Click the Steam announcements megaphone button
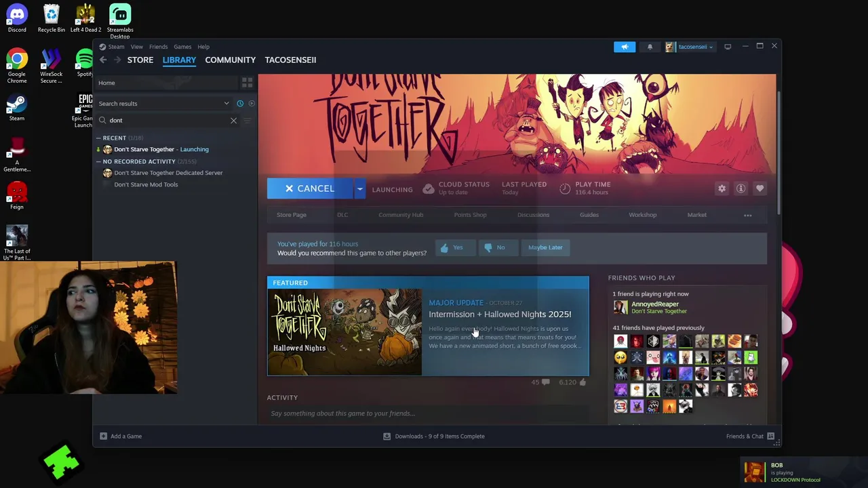This screenshot has height=488, width=868. click(625, 47)
